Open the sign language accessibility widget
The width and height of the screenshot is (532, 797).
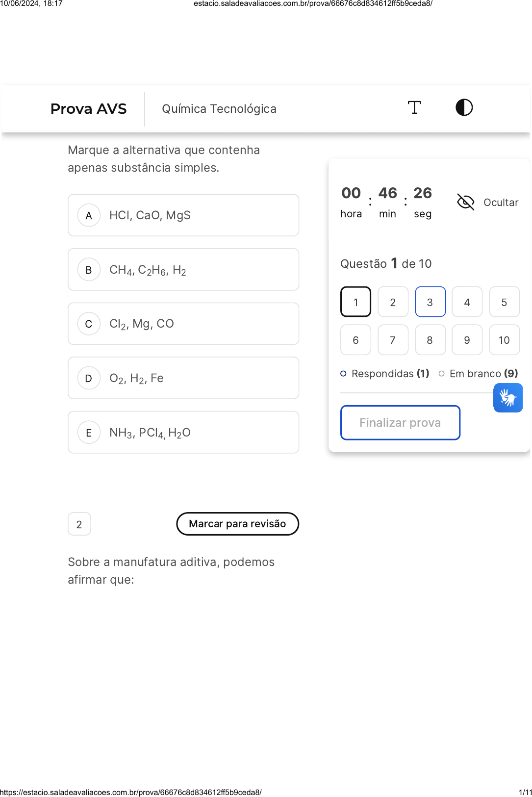tap(507, 398)
